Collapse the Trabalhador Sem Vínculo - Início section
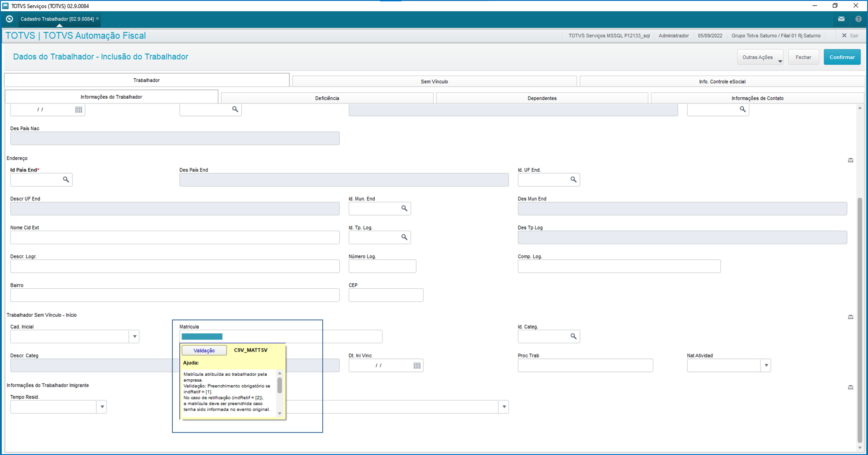Screen dimensions: 868x455 [851, 317]
